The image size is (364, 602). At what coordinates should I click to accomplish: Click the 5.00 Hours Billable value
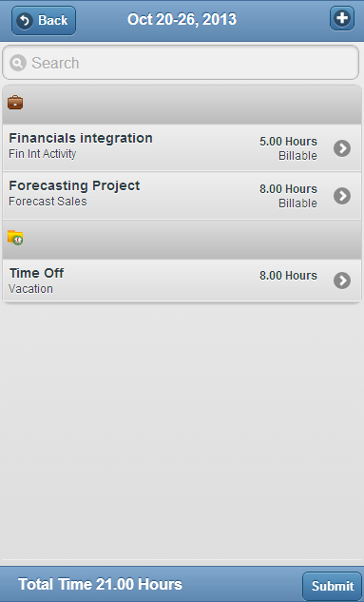tap(288, 148)
